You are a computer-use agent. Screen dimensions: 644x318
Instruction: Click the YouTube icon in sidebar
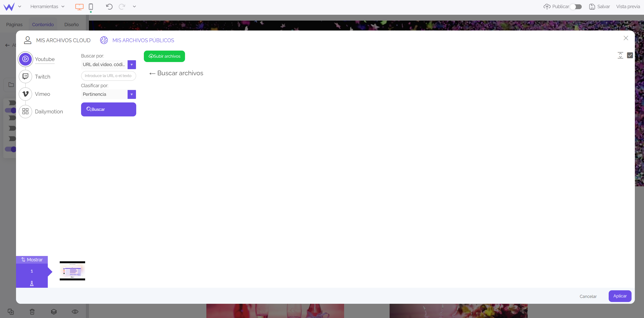pyautogui.click(x=26, y=59)
